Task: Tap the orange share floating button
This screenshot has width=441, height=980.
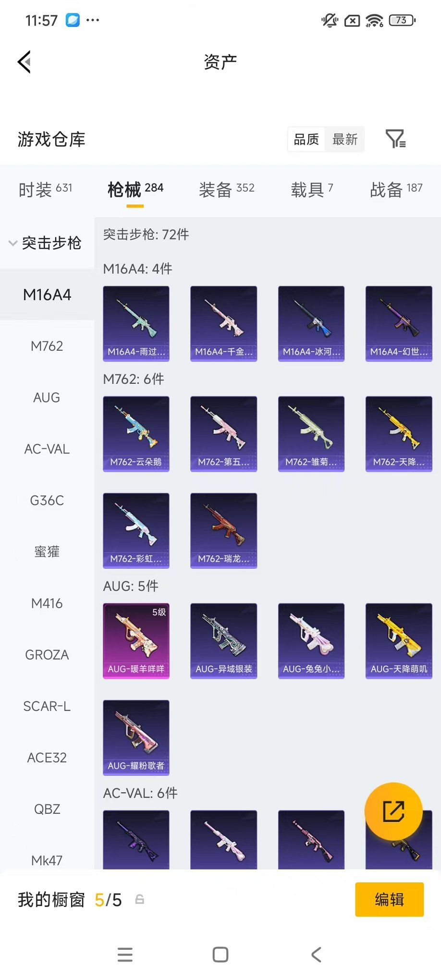Action: 393,811
